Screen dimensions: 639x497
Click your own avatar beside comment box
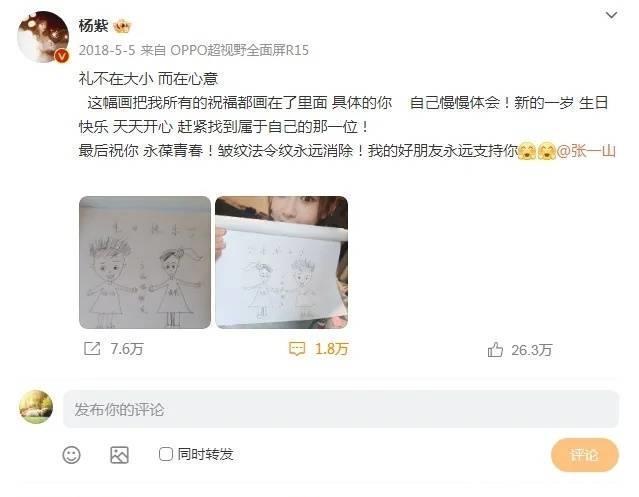point(36,407)
